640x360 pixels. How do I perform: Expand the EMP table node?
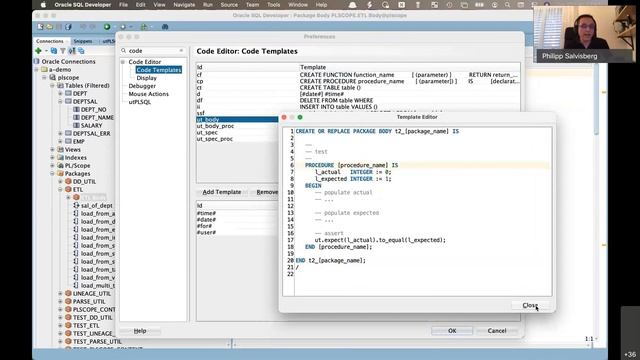click(60, 142)
